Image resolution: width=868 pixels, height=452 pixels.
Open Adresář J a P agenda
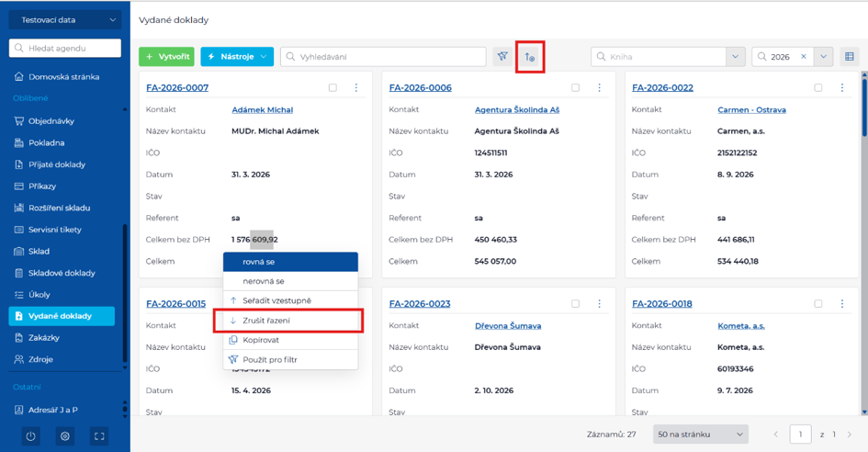[47, 410]
